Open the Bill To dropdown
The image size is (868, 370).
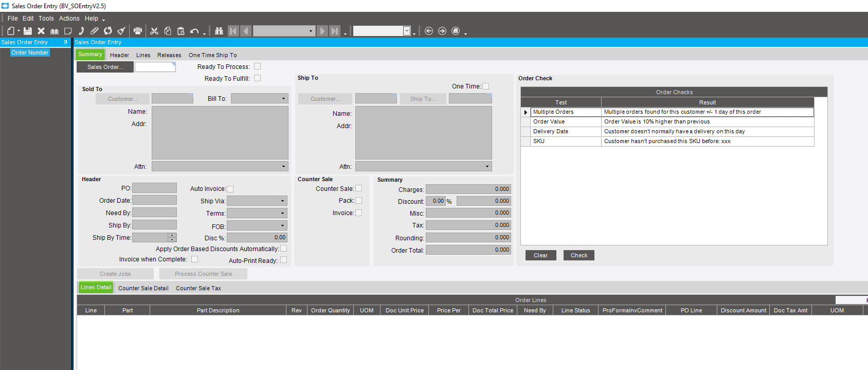283,98
